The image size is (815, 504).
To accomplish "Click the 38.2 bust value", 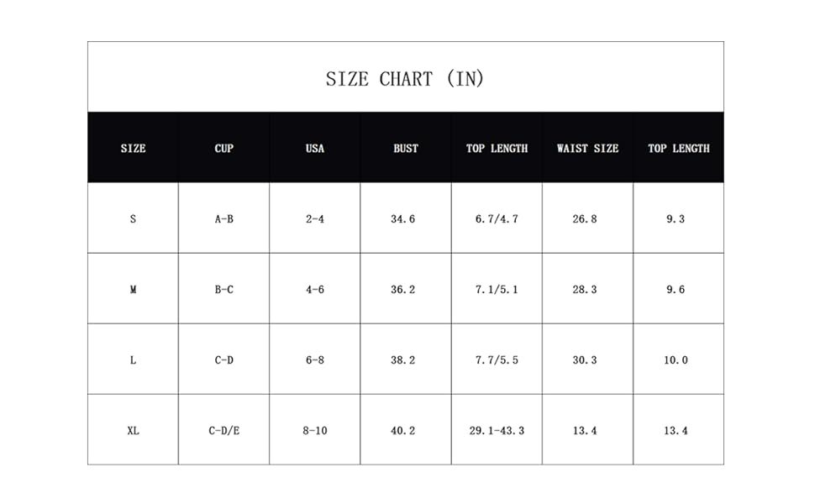I will click(403, 360).
